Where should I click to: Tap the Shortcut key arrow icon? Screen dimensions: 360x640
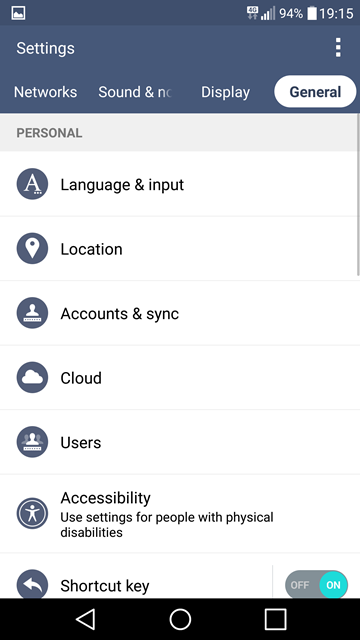pos(32,584)
